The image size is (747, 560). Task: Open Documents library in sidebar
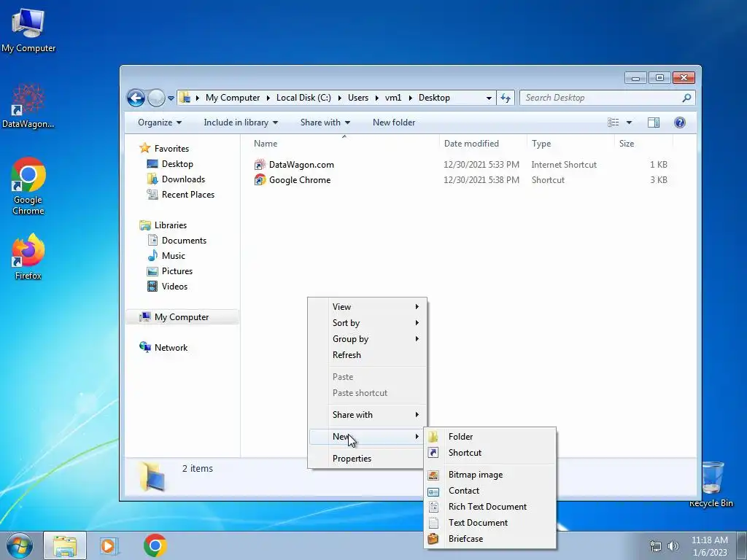pyautogui.click(x=184, y=241)
